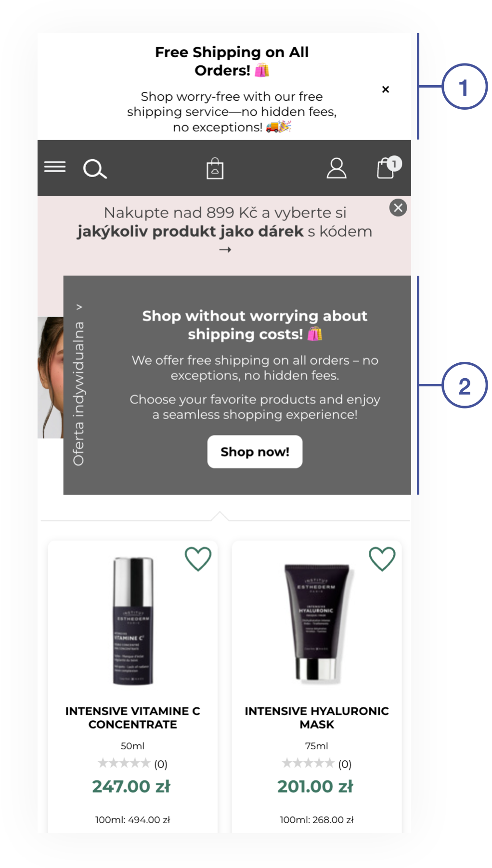Add Hyaluronic Mask to wishlist

[x=382, y=559]
